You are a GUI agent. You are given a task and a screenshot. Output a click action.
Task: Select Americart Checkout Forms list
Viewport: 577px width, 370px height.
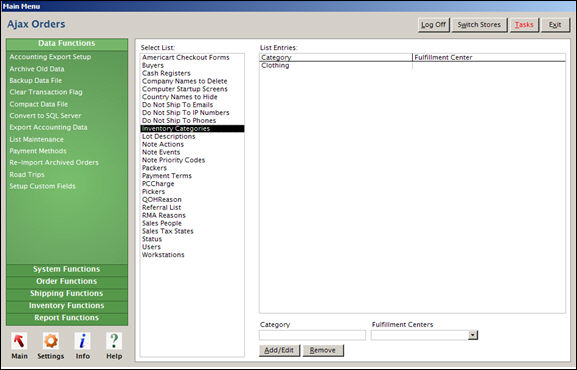(x=192, y=57)
